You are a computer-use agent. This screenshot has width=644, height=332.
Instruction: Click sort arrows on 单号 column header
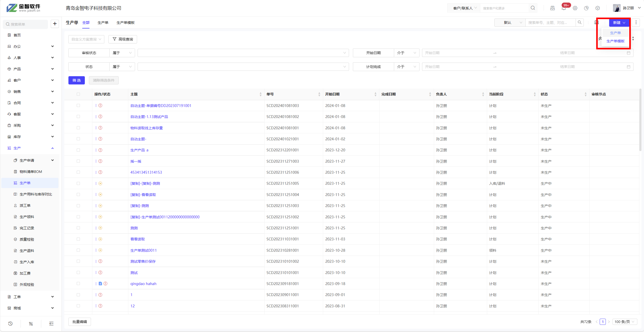(319, 94)
